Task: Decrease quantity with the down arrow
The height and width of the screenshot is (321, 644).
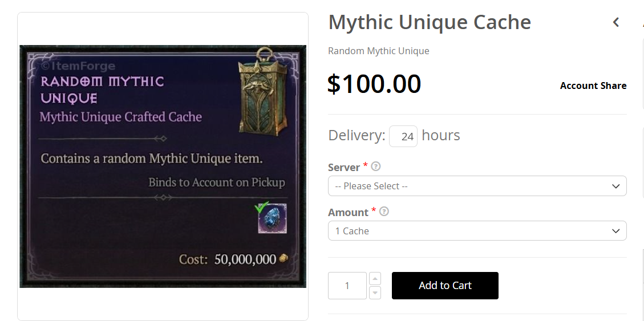Action: (375, 292)
